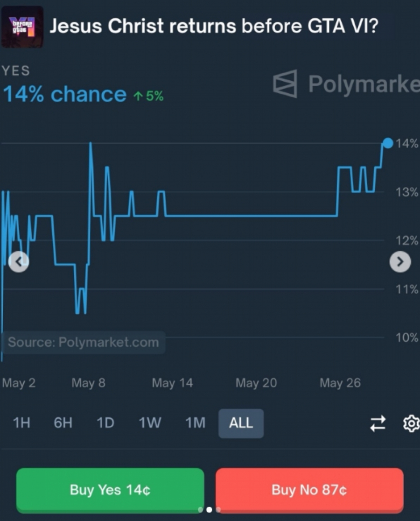Select the 1W time range
The image size is (420, 521).
coord(150,423)
